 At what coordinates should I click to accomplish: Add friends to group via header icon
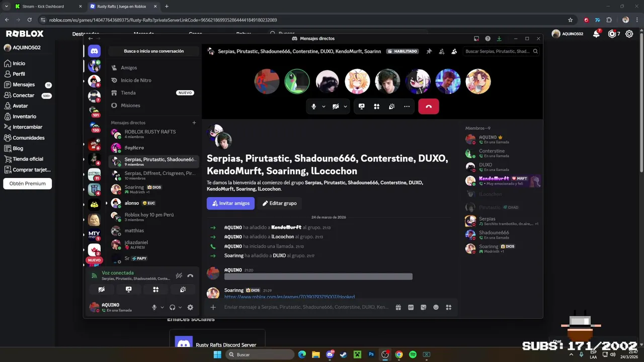[x=442, y=51]
